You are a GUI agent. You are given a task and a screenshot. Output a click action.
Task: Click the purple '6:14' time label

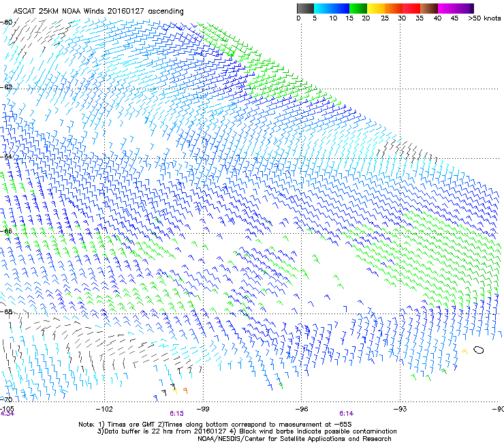[x=346, y=414]
